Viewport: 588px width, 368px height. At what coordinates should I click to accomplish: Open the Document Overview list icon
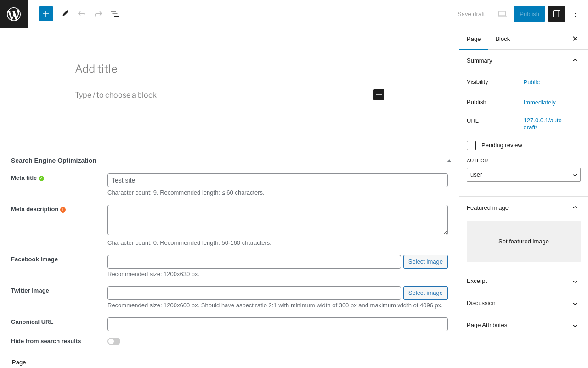point(115,14)
